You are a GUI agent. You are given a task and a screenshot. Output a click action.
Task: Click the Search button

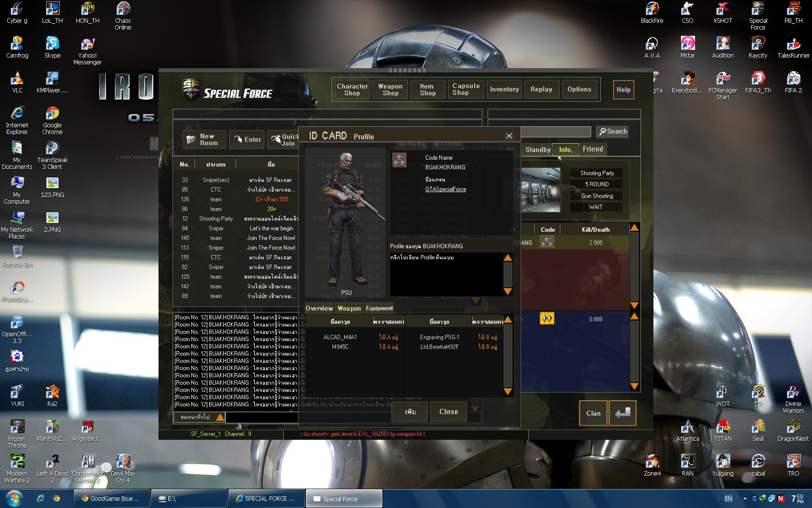point(613,132)
